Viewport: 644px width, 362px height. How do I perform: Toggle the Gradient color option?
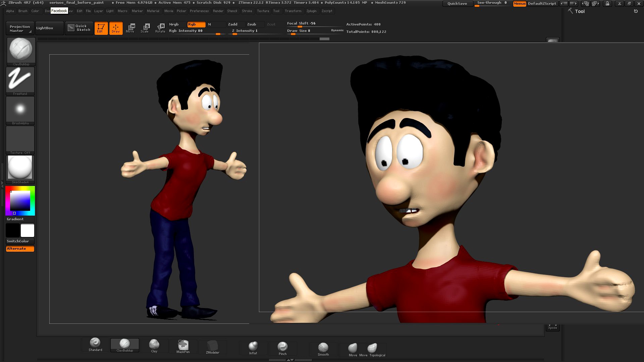point(20,219)
